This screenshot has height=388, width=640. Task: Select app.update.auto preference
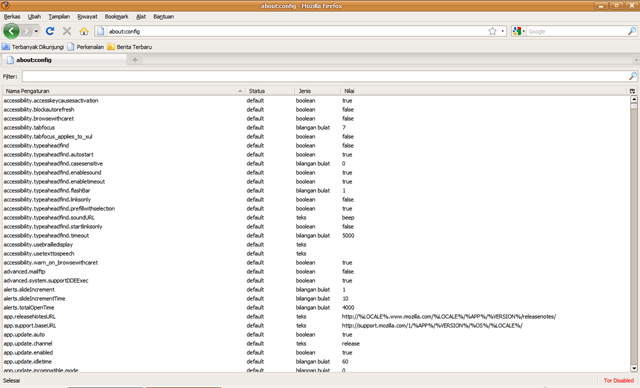[x=316, y=334]
